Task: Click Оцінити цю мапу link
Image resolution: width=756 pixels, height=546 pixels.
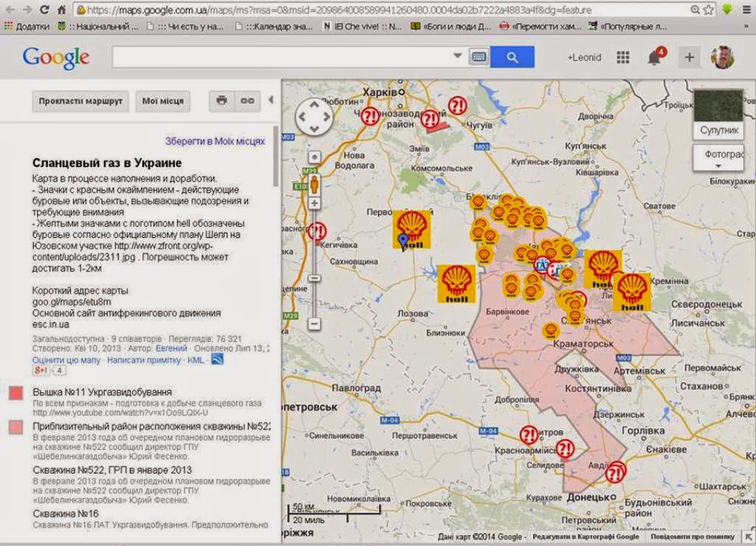Action: [x=66, y=360]
